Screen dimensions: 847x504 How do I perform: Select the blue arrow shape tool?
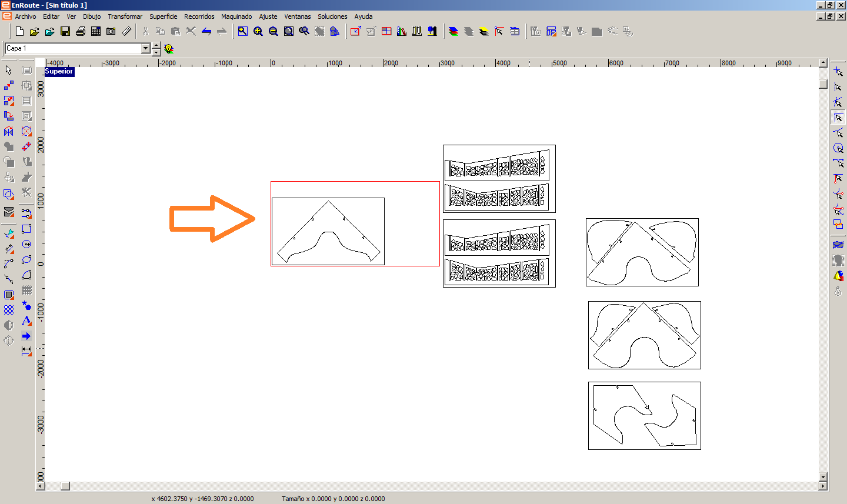[x=26, y=336]
